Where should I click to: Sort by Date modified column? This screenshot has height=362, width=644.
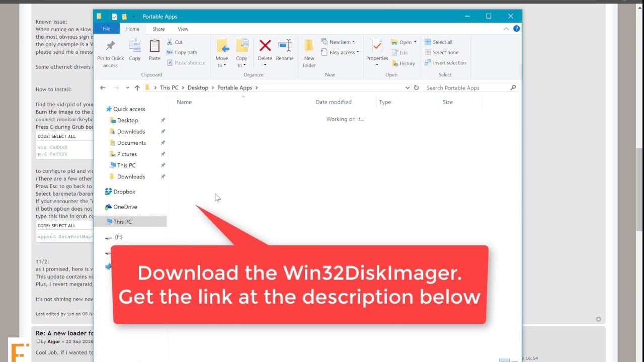pos(334,102)
